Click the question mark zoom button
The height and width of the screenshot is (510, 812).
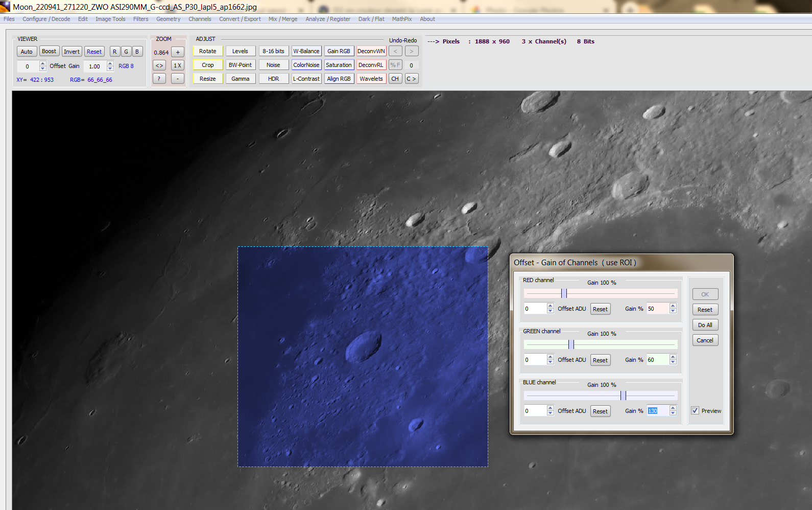click(159, 79)
